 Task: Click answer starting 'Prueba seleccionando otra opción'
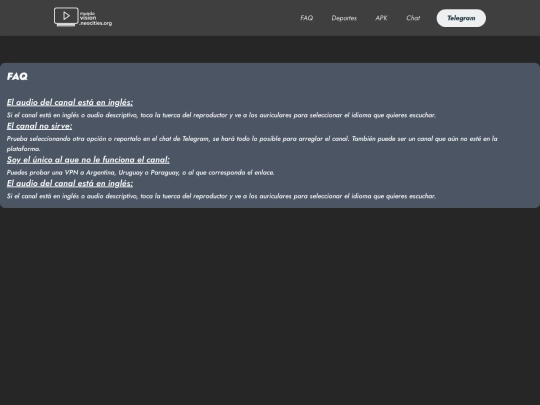pos(252,144)
